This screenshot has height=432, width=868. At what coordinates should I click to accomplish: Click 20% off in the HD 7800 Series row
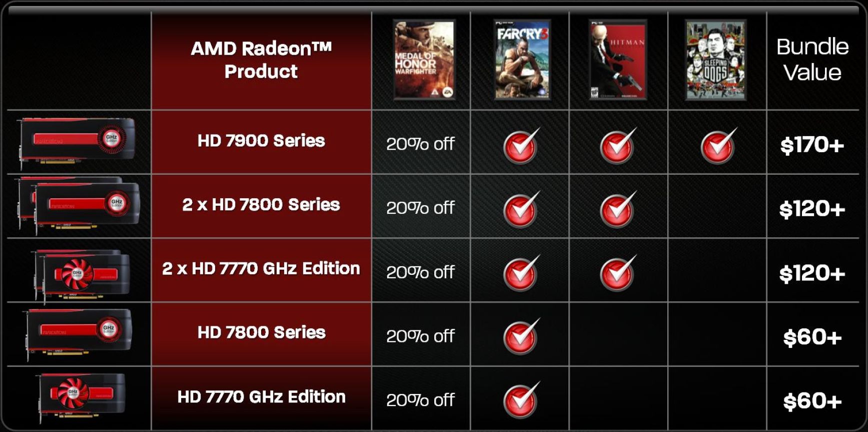pyautogui.click(x=420, y=336)
